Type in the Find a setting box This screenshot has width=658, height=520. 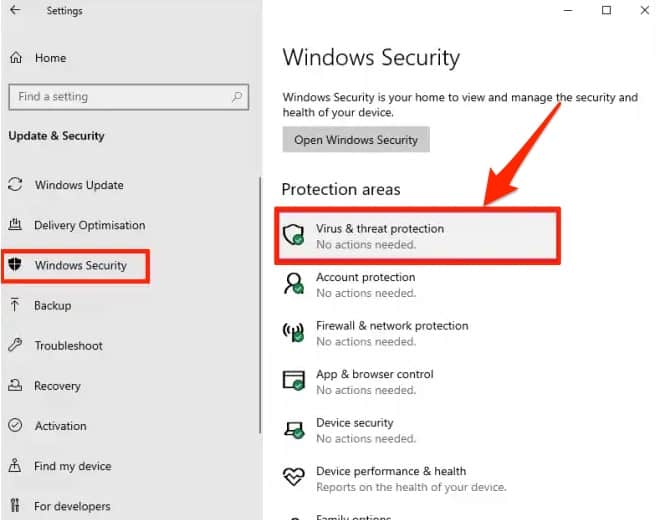[x=118, y=97]
